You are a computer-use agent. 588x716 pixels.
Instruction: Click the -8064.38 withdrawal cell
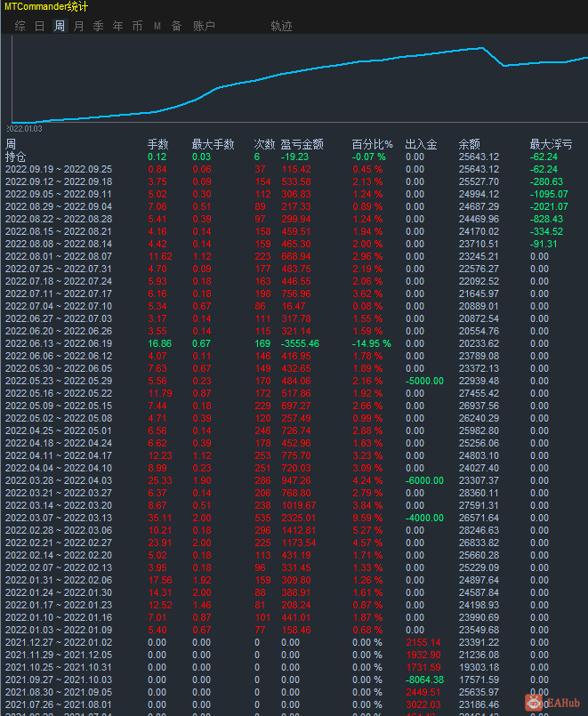tap(424, 680)
